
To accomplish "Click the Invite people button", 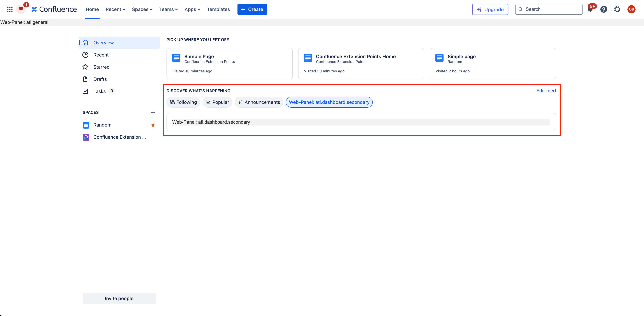I will pyautogui.click(x=119, y=298).
